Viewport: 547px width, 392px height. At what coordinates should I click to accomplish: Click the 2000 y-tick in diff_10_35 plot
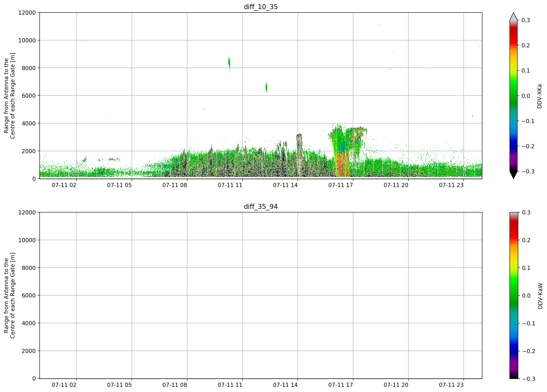coord(29,151)
